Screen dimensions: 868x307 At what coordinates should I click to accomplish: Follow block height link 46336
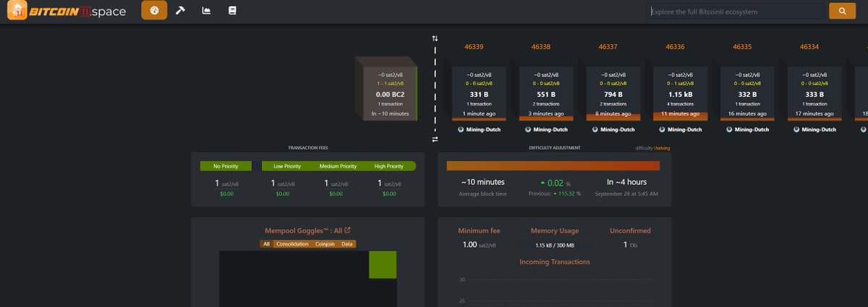(676, 47)
